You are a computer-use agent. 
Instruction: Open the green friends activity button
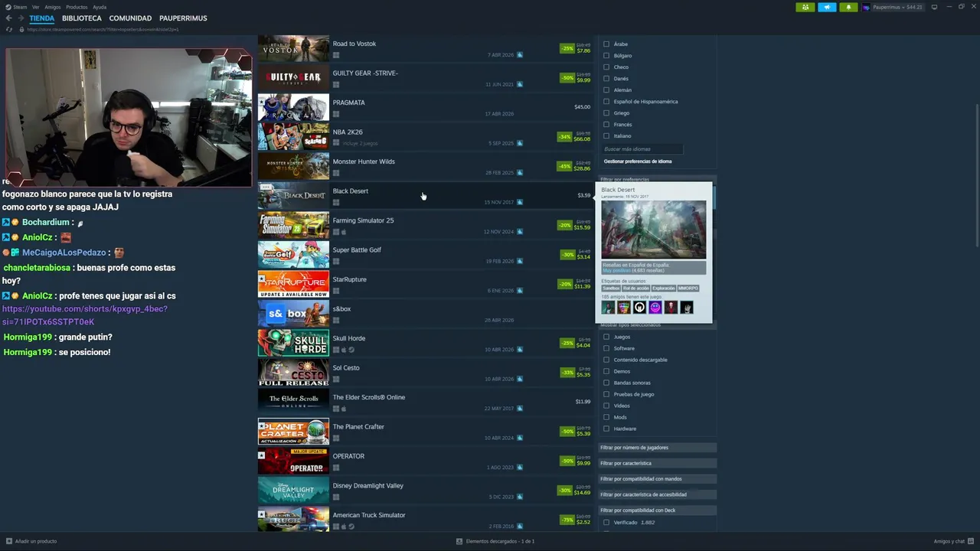click(805, 7)
